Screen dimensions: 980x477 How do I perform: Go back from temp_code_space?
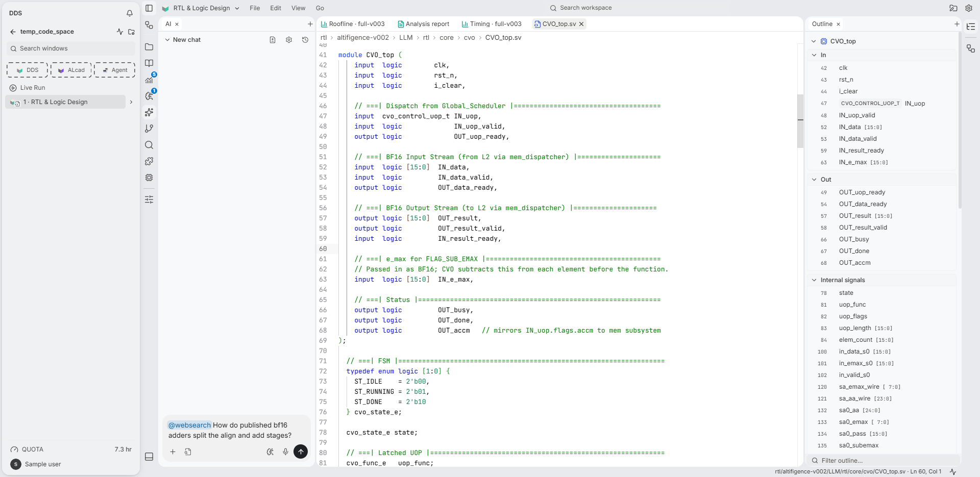coord(13,32)
